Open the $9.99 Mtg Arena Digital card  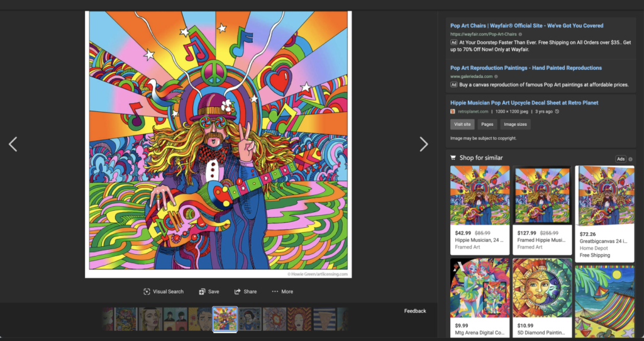[x=480, y=298]
